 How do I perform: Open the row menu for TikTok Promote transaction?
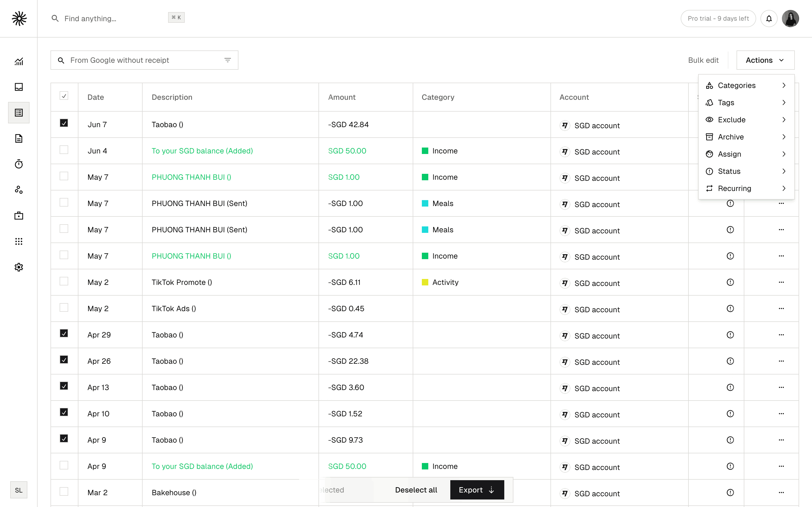coord(781,282)
